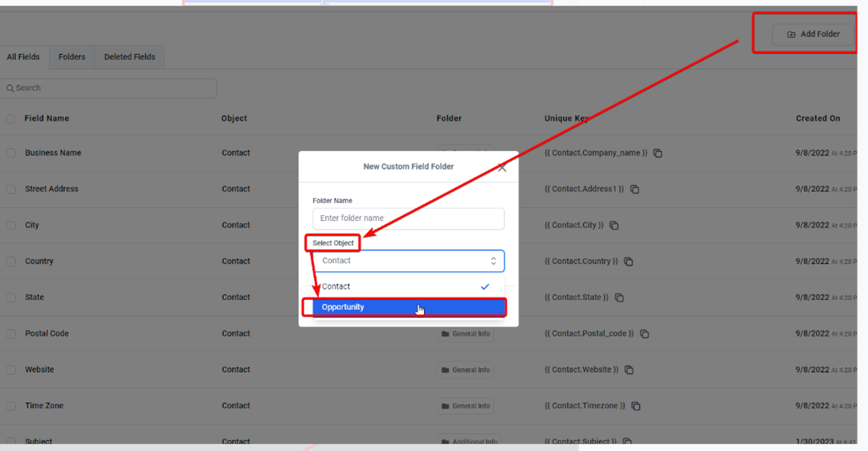
Task: Copy the Contact.Country unique key
Action: coord(628,261)
